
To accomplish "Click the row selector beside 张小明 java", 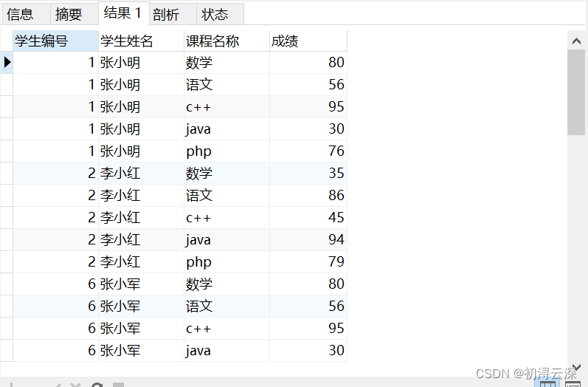I will (7, 129).
